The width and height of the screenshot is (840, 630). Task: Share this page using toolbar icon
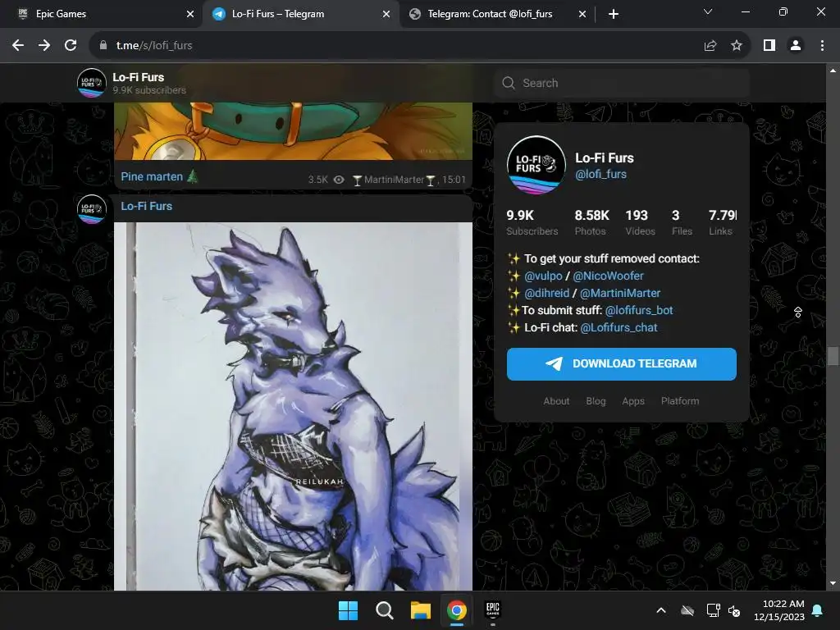(x=710, y=46)
